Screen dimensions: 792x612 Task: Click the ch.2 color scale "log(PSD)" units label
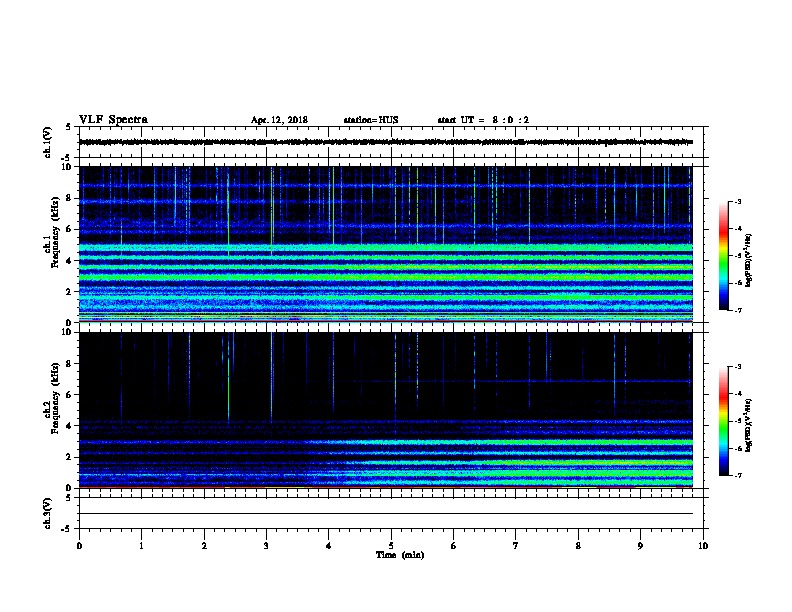(x=749, y=425)
